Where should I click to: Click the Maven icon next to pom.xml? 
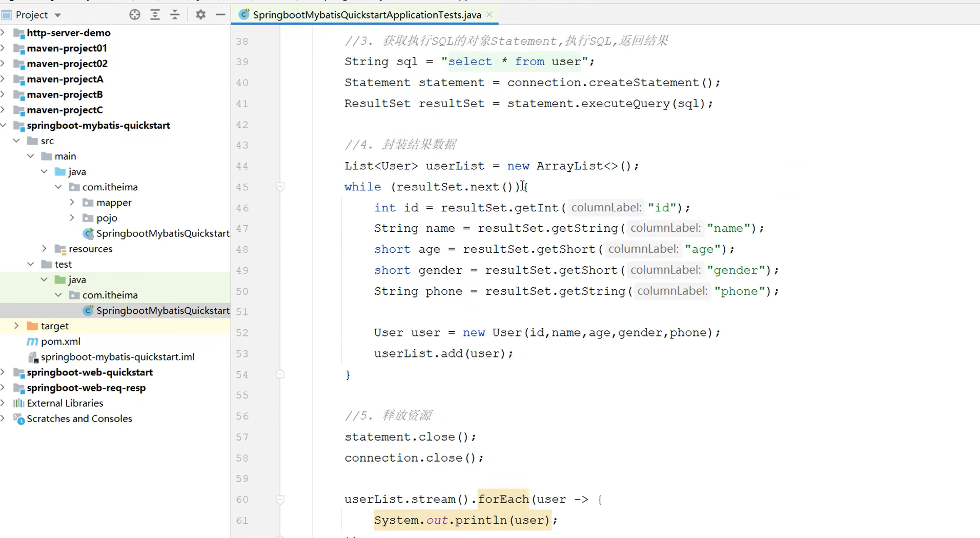32,341
